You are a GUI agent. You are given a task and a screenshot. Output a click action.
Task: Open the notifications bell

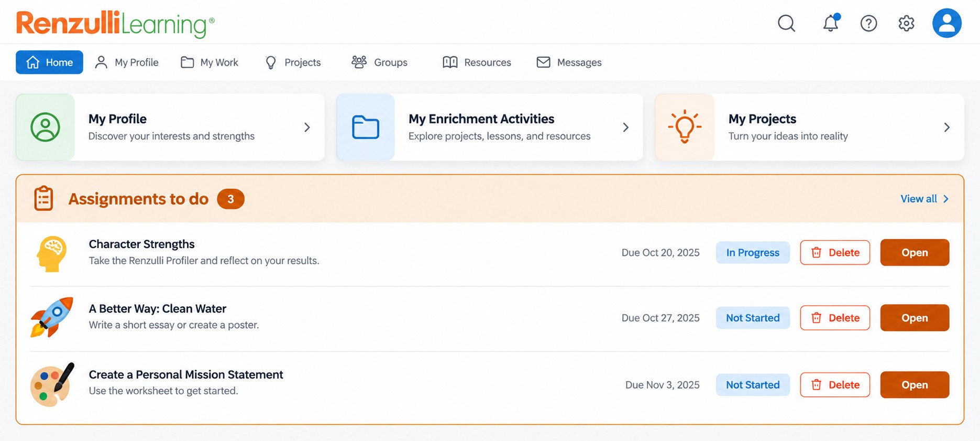coord(831,23)
